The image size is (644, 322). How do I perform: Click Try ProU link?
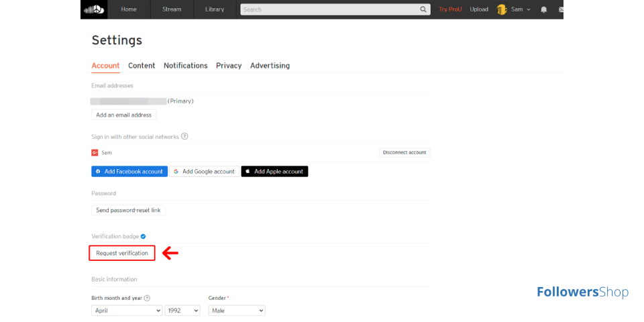coord(450,9)
